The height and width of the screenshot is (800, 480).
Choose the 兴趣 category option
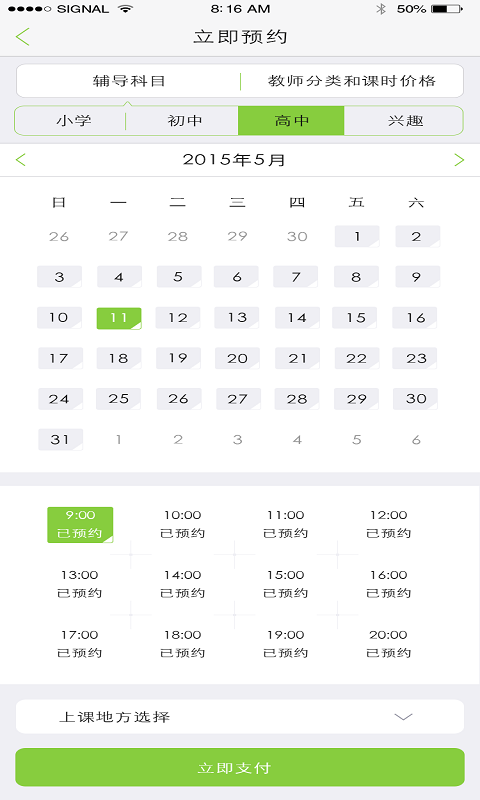click(405, 121)
